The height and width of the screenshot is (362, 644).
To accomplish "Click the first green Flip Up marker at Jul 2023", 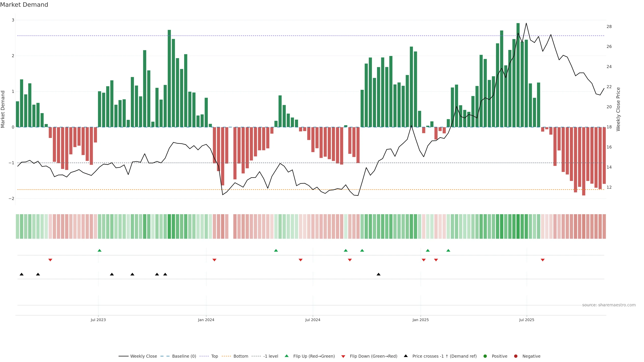I will 99,250.
